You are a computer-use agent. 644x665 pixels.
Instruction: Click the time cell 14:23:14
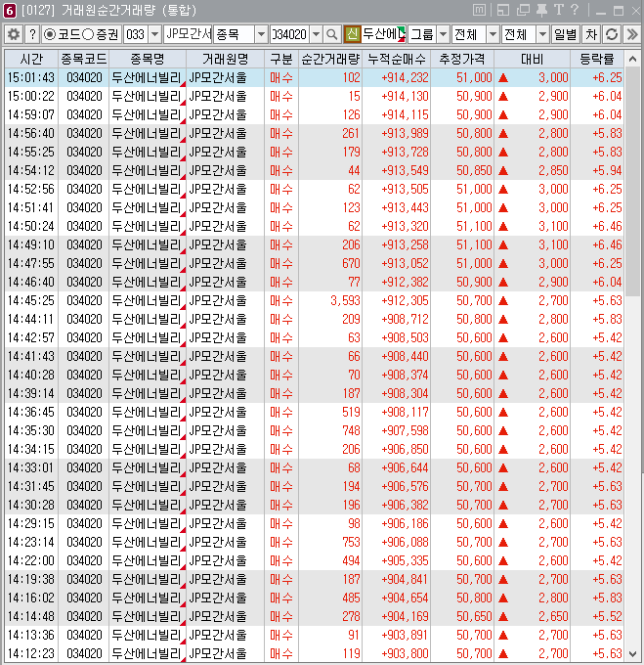tap(31, 543)
